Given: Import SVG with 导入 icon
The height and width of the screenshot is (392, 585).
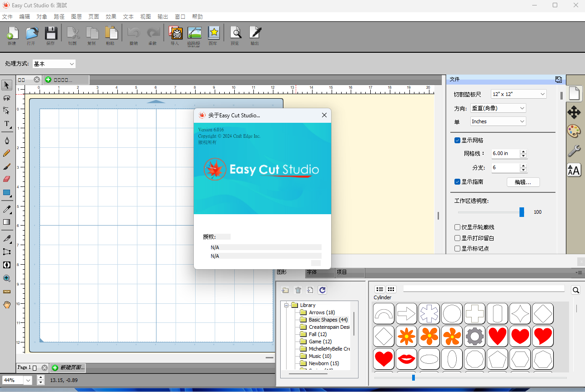Looking at the screenshot, I should point(175,35).
